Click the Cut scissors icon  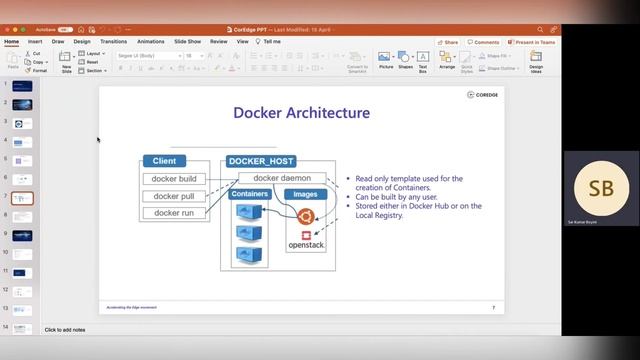pos(28,53)
